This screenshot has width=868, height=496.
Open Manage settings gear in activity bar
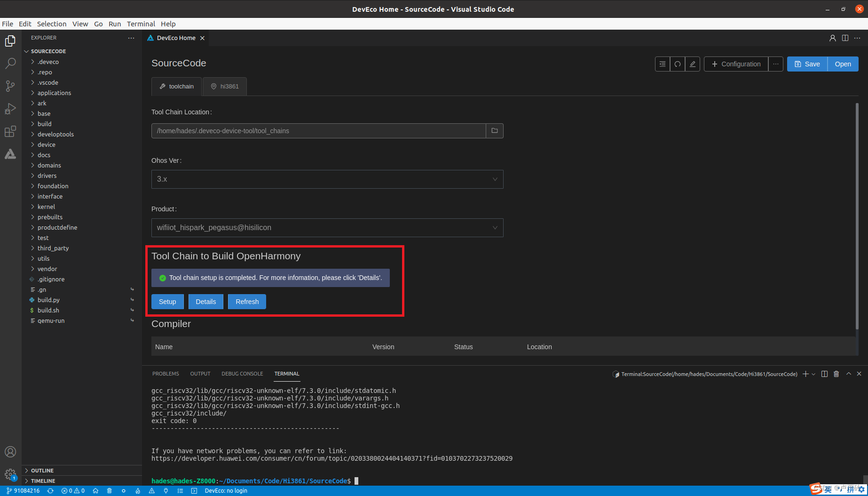pyautogui.click(x=10, y=474)
